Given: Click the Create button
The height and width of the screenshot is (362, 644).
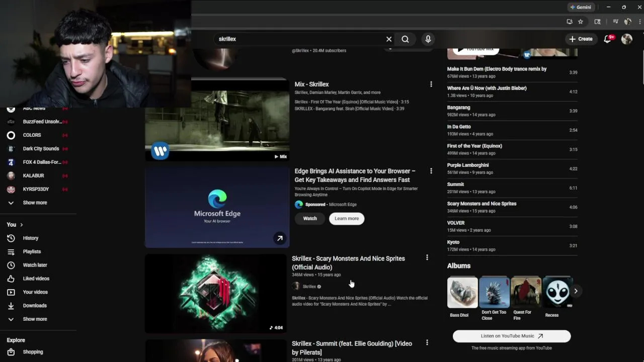Looking at the screenshot, I should 581,39.
